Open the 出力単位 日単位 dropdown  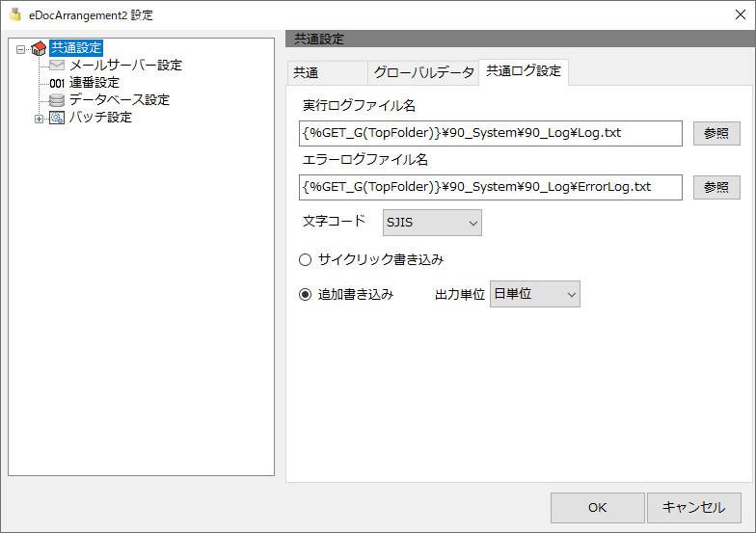pos(534,294)
